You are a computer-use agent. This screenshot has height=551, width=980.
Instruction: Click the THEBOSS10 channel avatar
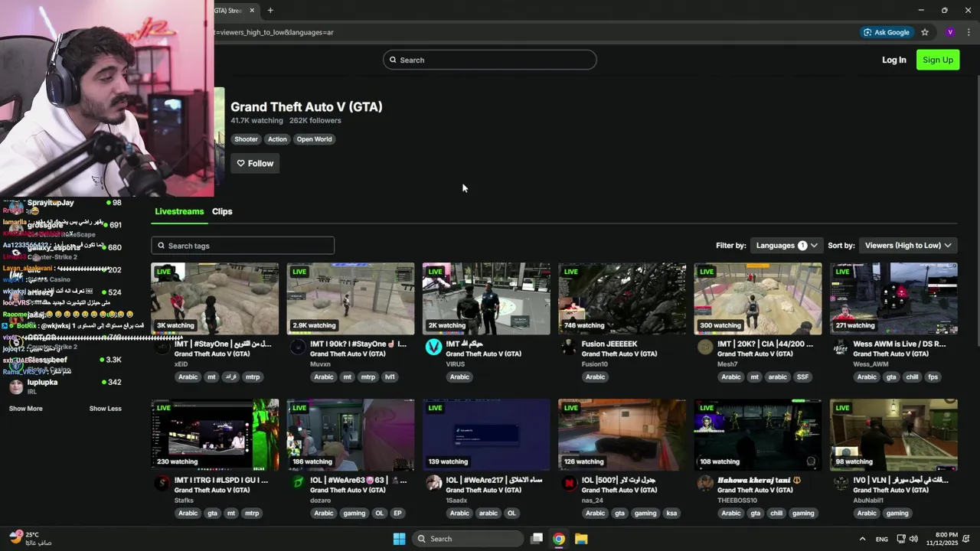pyautogui.click(x=705, y=483)
